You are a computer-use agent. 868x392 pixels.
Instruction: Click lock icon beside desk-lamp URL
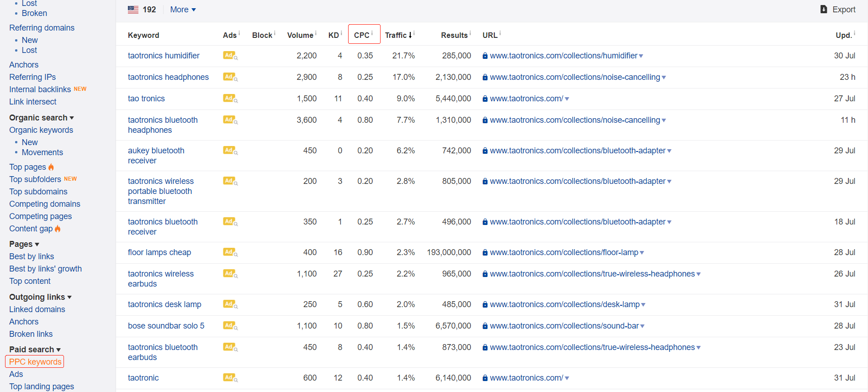[x=485, y=304]
